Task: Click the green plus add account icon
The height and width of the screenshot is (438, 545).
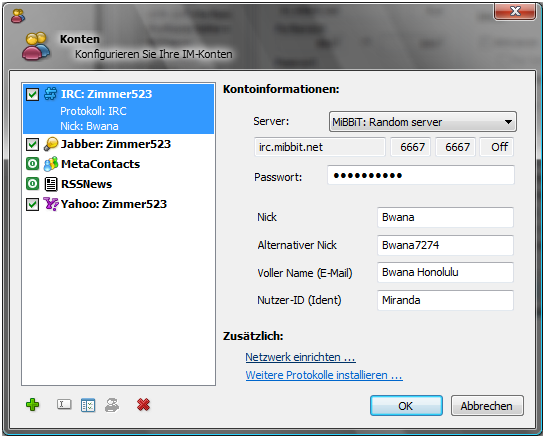Action: pyautogui.click(x=33, y=405)
